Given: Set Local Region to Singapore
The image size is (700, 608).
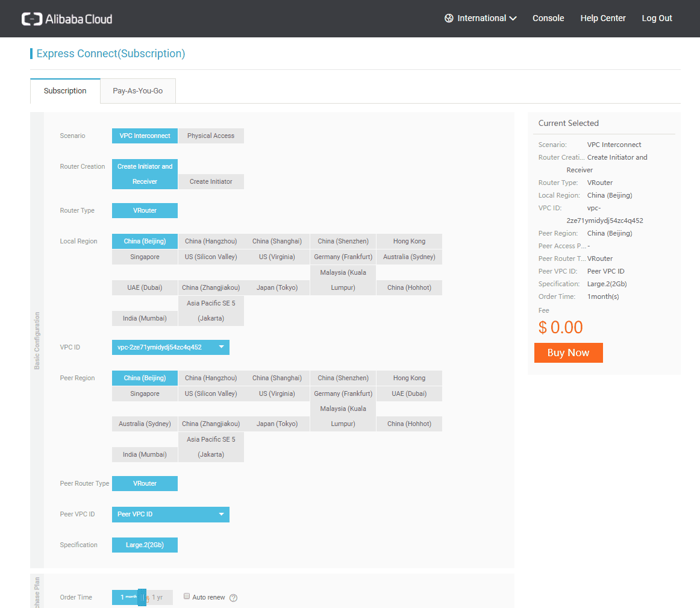Looking at the screenshot, I should (145, 257).
